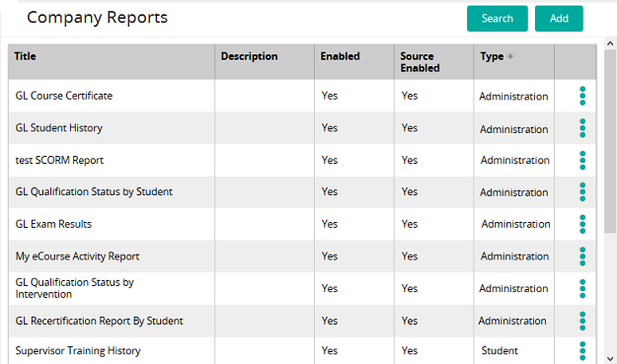Screen dimensions: 617x364
Task: Open actions for My eCourse Activity Report
Action: 582,256
